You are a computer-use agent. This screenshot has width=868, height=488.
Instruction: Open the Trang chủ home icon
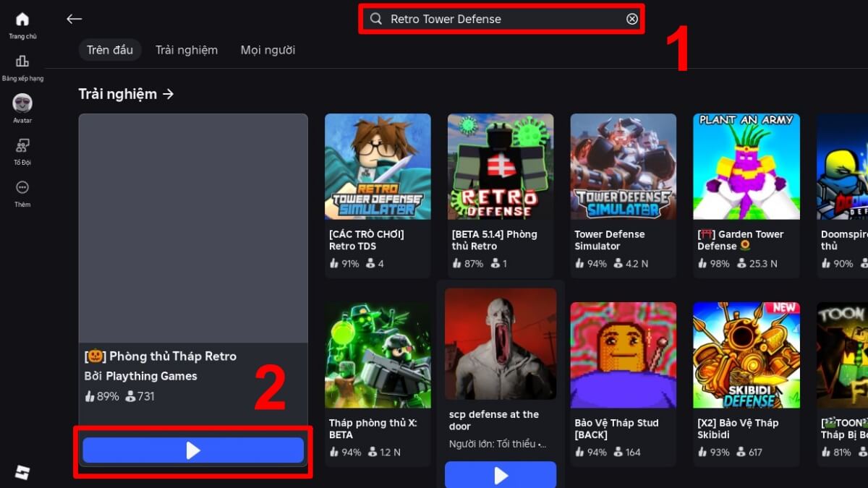[22, 20]
